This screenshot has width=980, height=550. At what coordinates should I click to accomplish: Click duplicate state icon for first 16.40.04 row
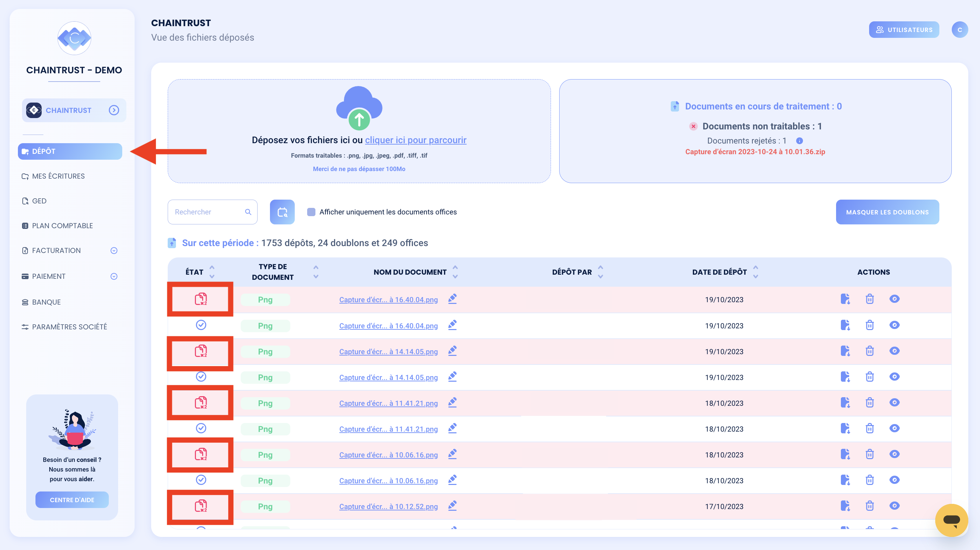pos(200,299)
